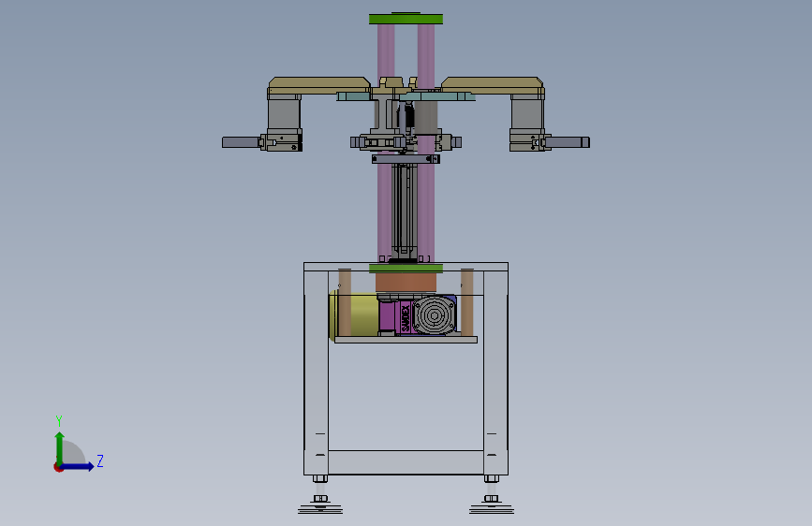Select the right leveling foot pad
812x526 pixels.
coord(492,509)
